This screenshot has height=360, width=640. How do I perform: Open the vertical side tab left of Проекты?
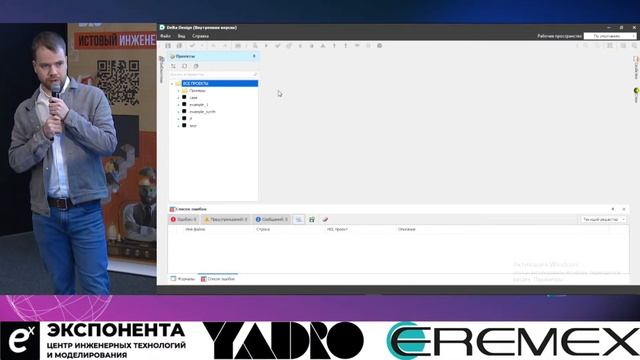[x=162, y=69]
